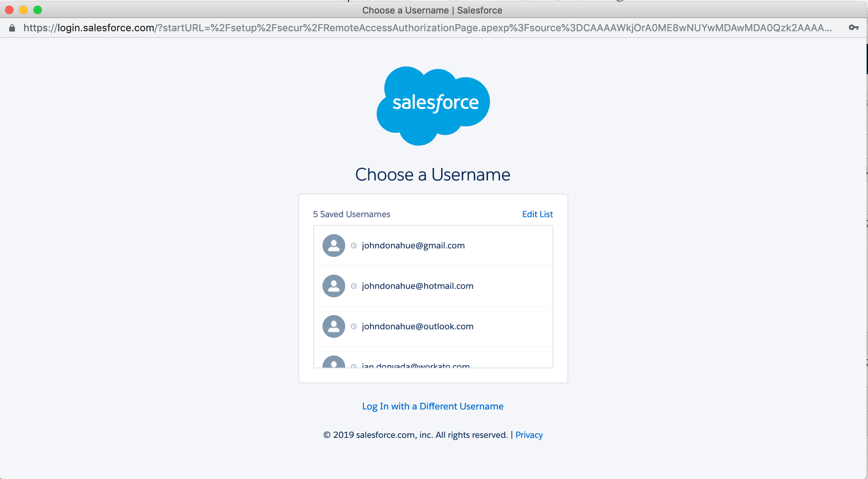The height and width of the screenshot is (479, 868).
Task: Click the johndonahue@outlook.com account icon
Action: pos(333,326)
